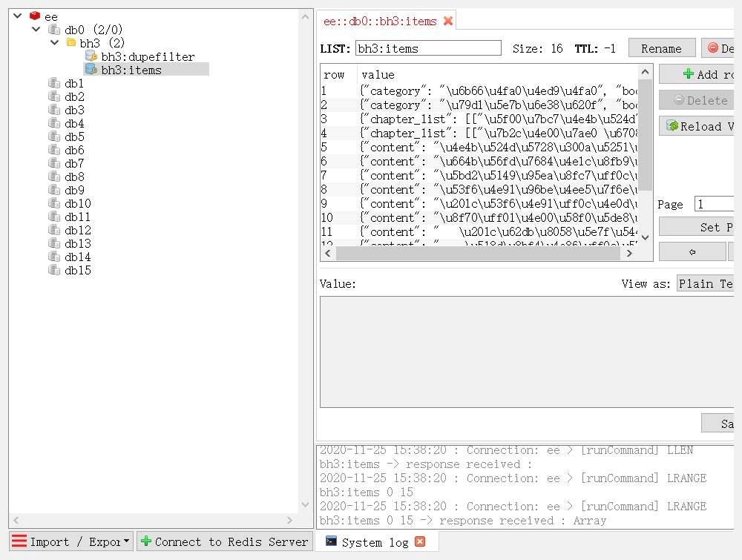This screenshot has height=560, width=742.
Task: Click the tree panel scroll up arrow
Action: [305, 18]
